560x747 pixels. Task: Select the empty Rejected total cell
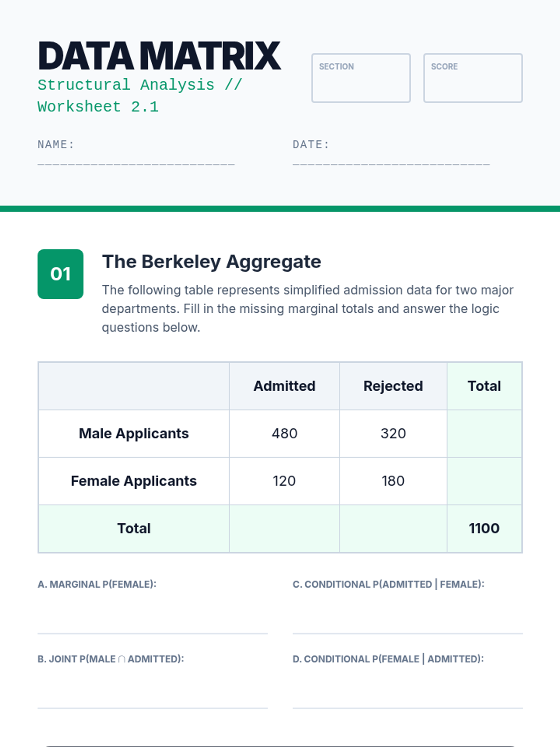click(x=393, y=529)
